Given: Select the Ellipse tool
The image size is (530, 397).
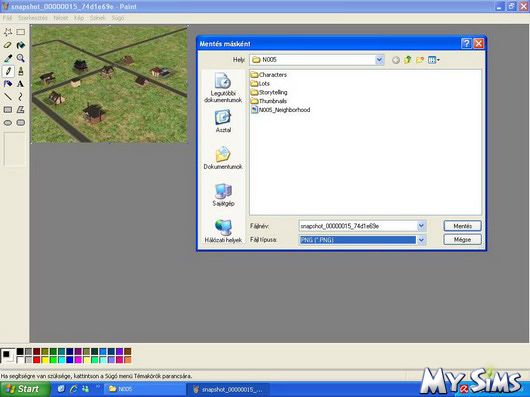Looking at the screenshot, I should pos(8,123).
